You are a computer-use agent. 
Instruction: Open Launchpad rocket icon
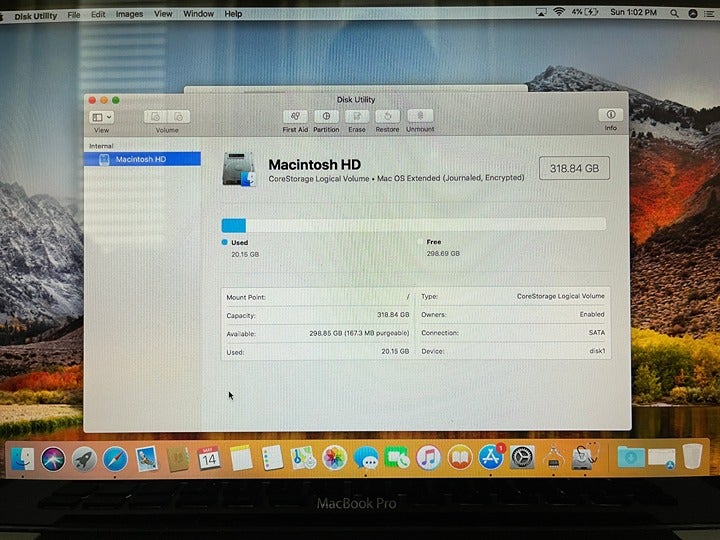pos(84,459)
